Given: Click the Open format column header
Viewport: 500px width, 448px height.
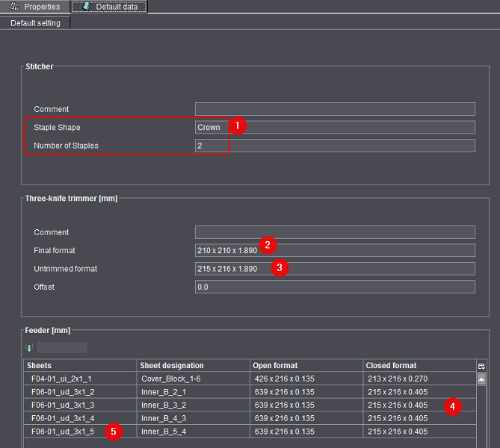Looking at the screenshot, I should tap(306, 366).
